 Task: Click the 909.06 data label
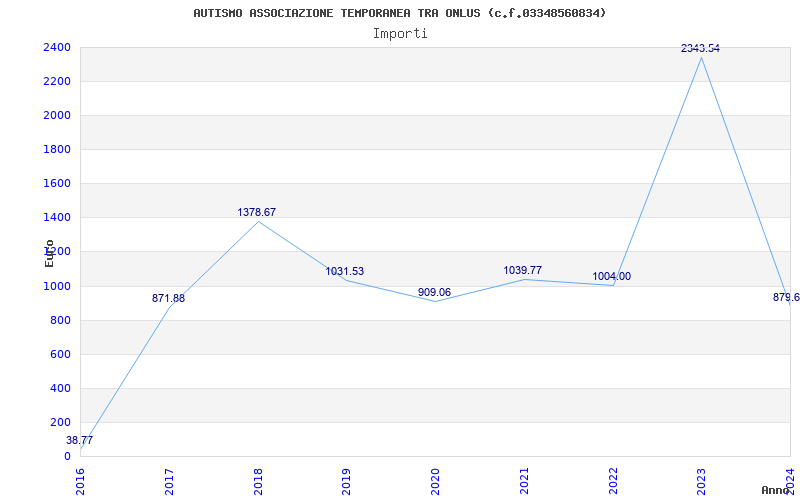click(x=434, y=292)
